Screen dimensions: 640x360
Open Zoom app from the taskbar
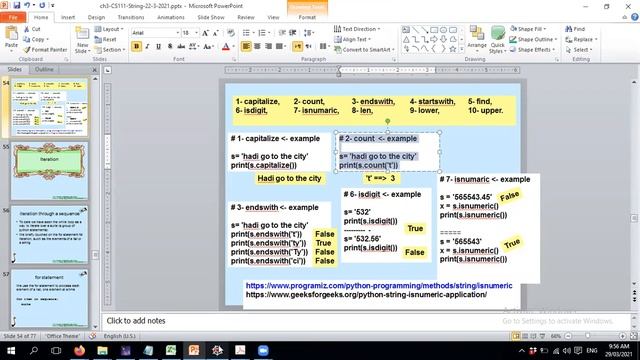(263, 351)
